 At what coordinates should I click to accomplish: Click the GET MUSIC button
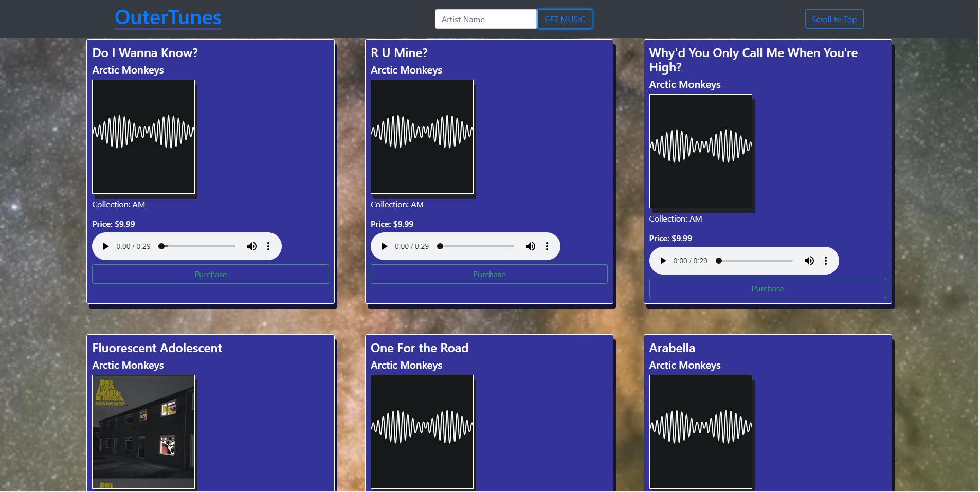click(565, 19)
